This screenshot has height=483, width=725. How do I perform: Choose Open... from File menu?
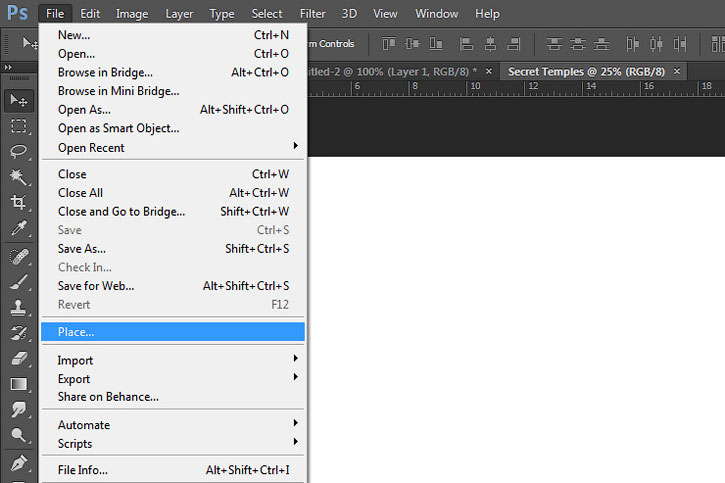point(173,54)
